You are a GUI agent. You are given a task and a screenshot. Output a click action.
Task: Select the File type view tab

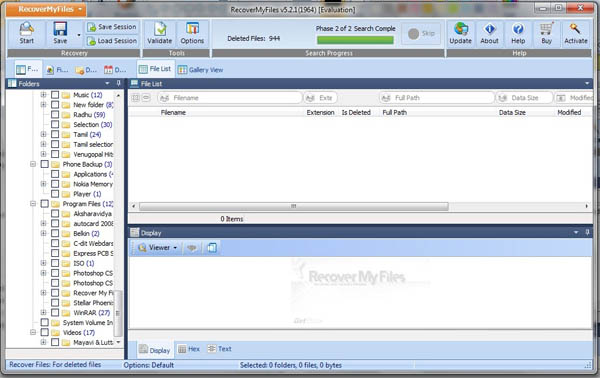pyautogui.click(x=57, y=70)
